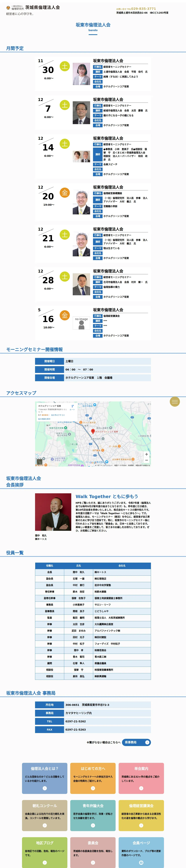This screenshot has width=186, height=868.
Task: Click the route icon in the map card
Action: pyautogui.click(x=72, y=406)
